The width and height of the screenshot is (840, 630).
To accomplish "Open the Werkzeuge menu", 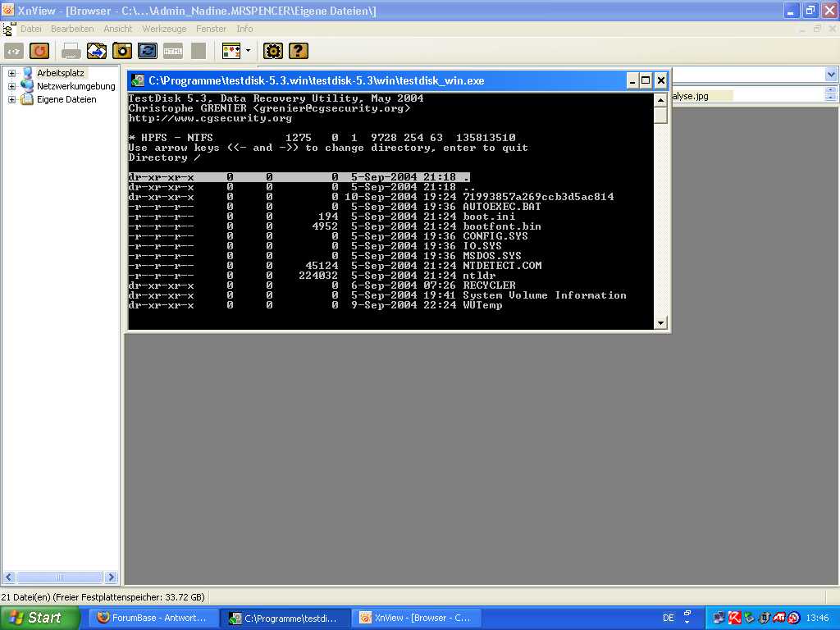I will [164, 29].
